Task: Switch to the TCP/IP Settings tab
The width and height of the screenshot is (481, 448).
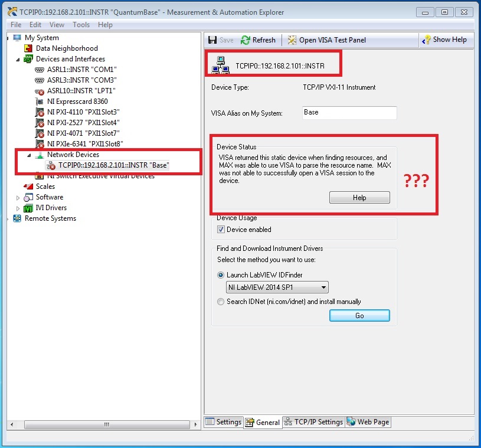Action: (313, 422)
